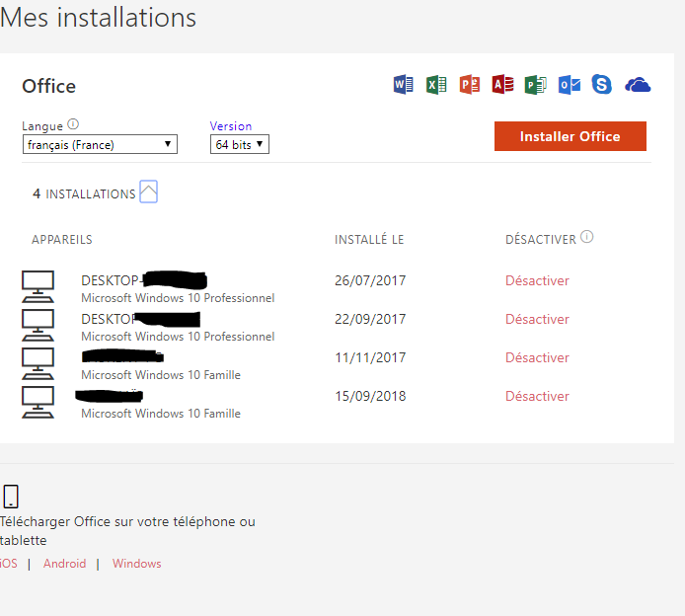Open the Langue dropdown français (France)
This screenshot has height=616, width=685.
[100, 144]
